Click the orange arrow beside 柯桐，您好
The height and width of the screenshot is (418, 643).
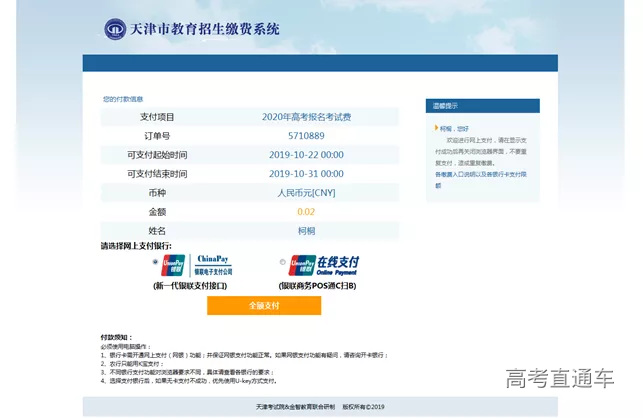click(x=436, y=128)
